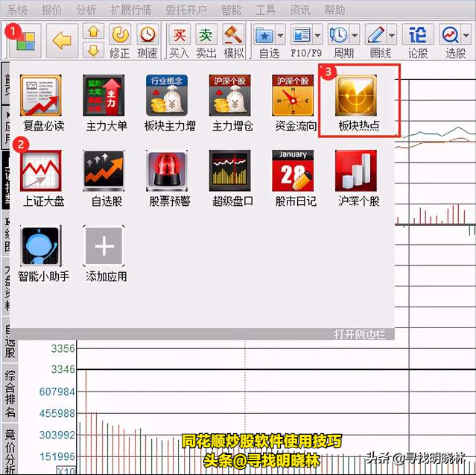Click the 测速 clock icon
The width and height of the screenshot is (476, 475).
[147, 34]
